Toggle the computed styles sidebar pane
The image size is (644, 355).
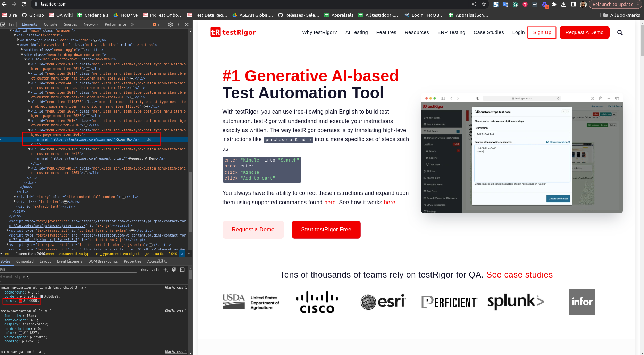pos(182,270)
